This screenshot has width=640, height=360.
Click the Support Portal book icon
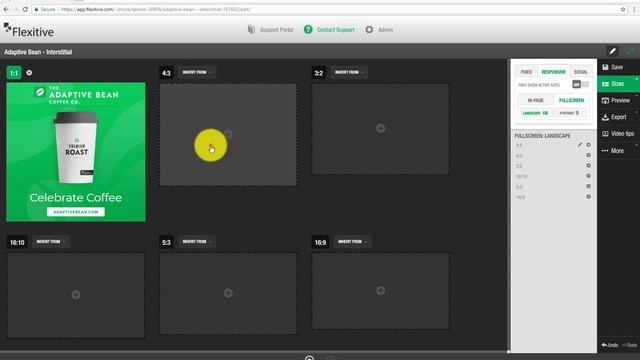click(251, 29)
